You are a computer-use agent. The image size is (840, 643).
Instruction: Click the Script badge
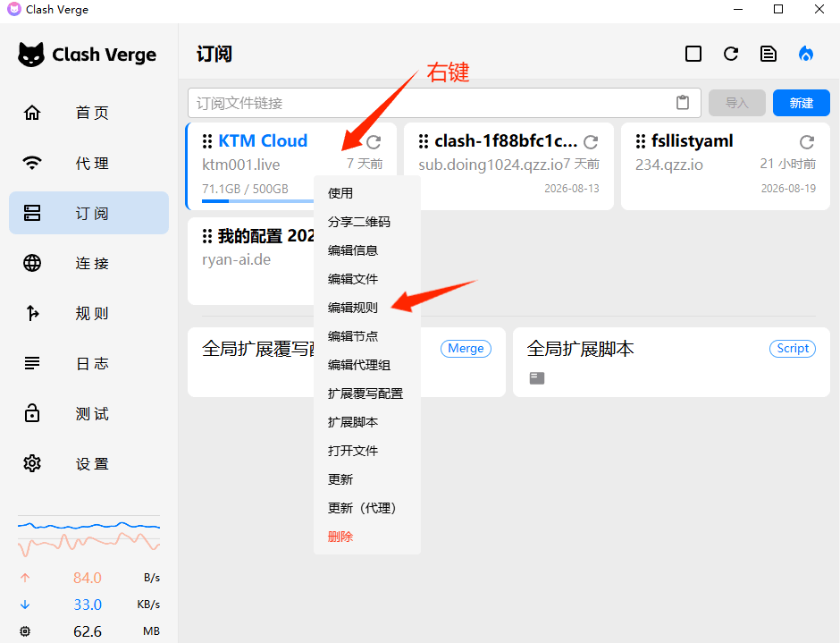pyautogui.click(x=793, y=349)
